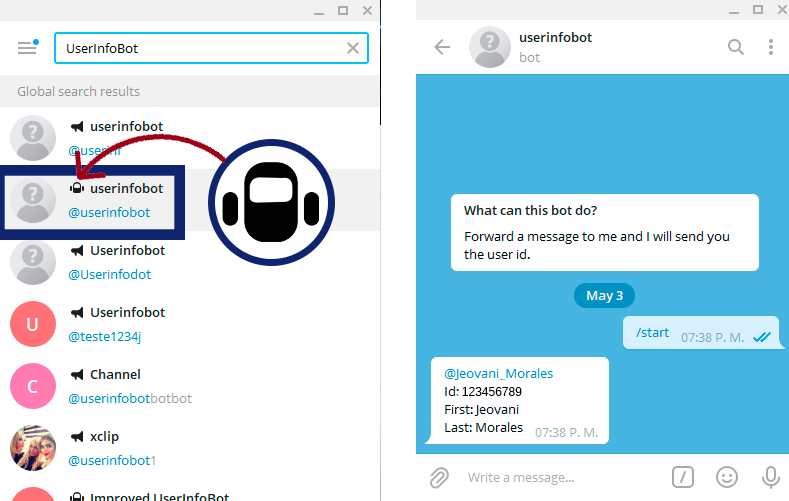Open the xclip channel result
Image resolution: width=789 pixels, height=501 pixels.
click(x=190, y=448)
